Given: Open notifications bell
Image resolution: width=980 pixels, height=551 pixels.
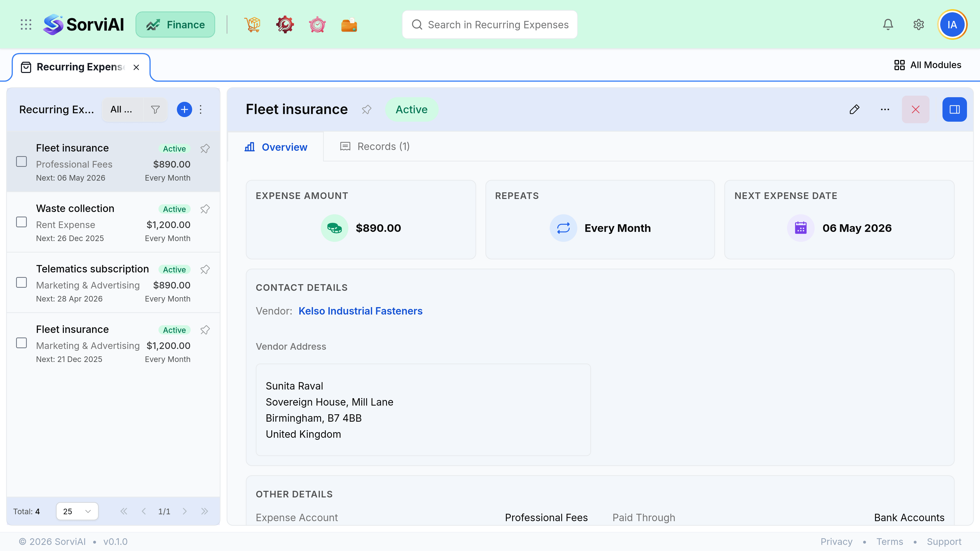Looking at the screenshot, I should (x=888, y=25).
